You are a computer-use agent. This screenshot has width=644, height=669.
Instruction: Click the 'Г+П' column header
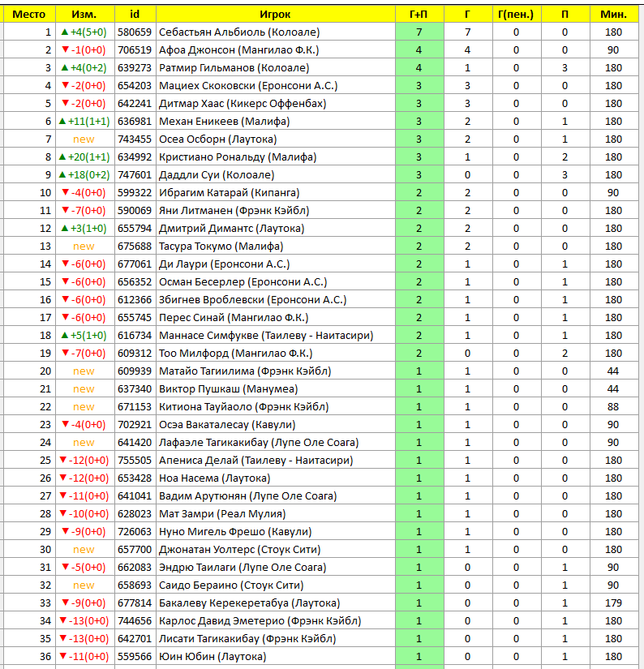click(419, 14)
